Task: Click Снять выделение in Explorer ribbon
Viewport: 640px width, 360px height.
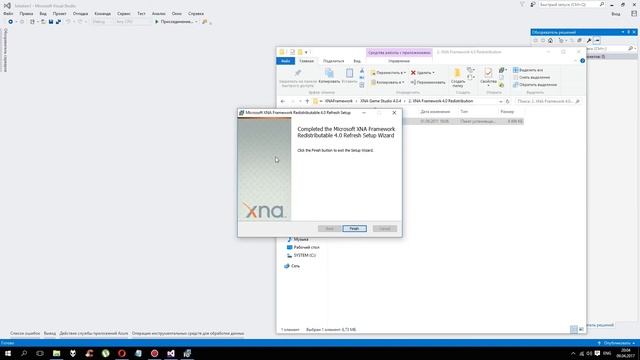Action: [x=531, y=78]
